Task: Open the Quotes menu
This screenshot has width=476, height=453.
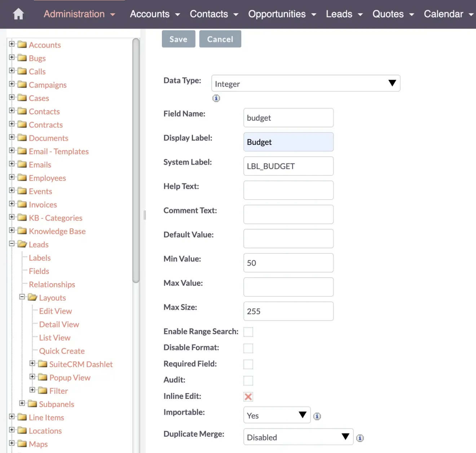Action: tap(389, 14)
